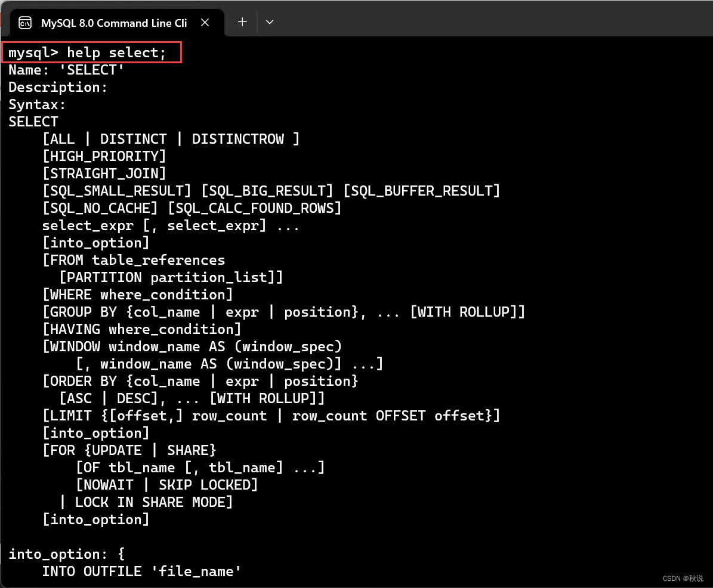This screenshot has width=713, height=588.
Task: Open a new tab with the plus button
Action: (x=242, y=22)
